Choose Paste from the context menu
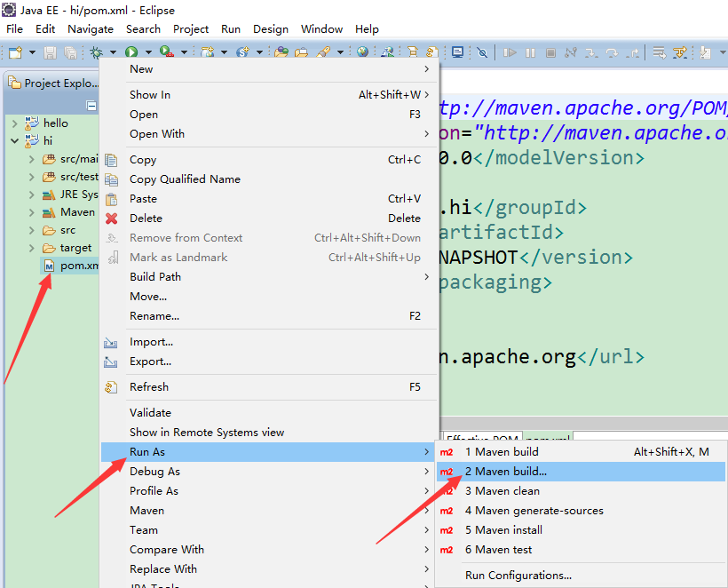This screenshot has width=728, height=588. (270, 199)
